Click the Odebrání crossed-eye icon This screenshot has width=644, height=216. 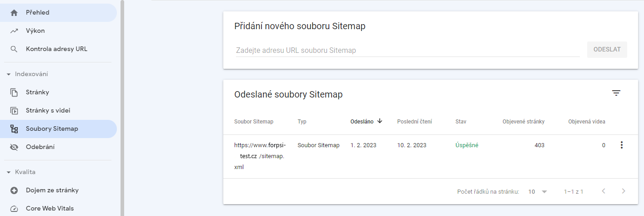click(14, 147)
